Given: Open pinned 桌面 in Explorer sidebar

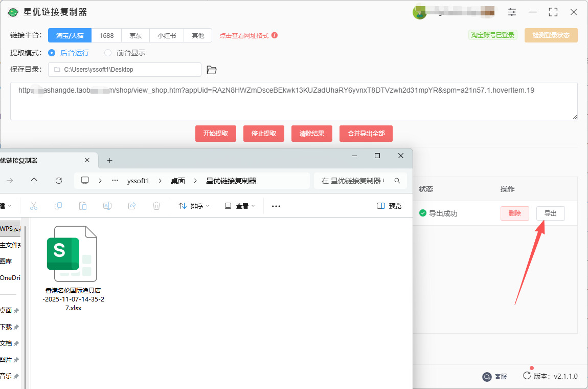Looking at the screenshot, I should (9, 311).
